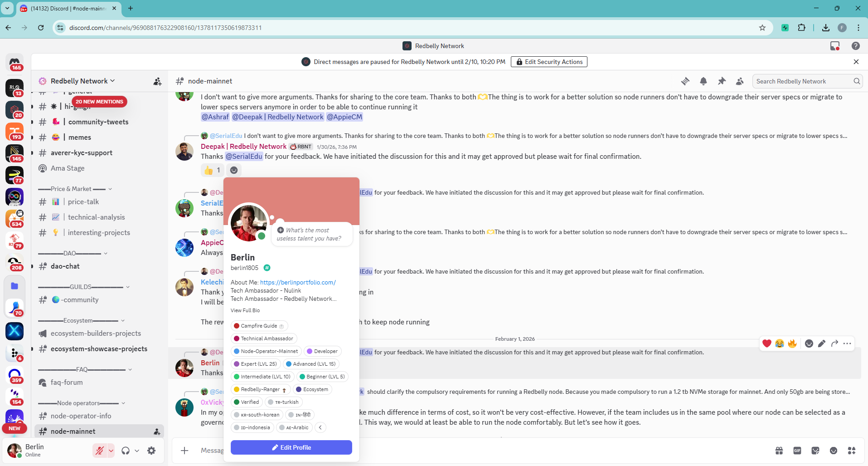Open pinned messages with the pin icon
Viewport: 868px width, 466px height.
click(x=722, y=81)
